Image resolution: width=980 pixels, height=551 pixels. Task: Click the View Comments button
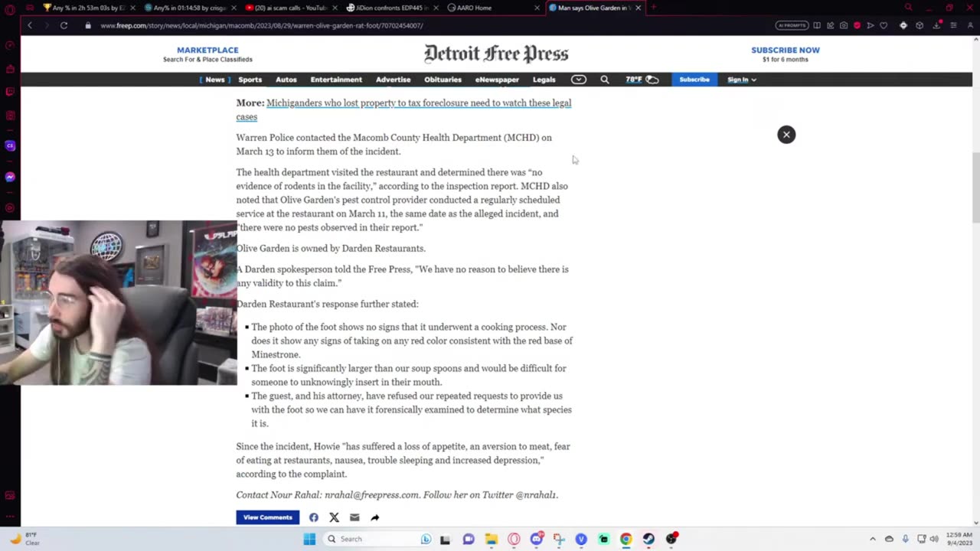[267, 517]
